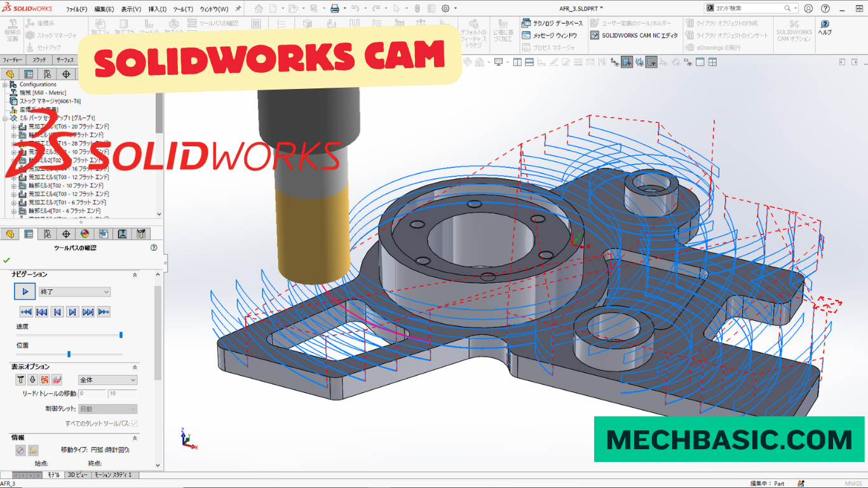Switch to single view window icon
This screenshot has width=868, height=488.
[x=700, y=62]
